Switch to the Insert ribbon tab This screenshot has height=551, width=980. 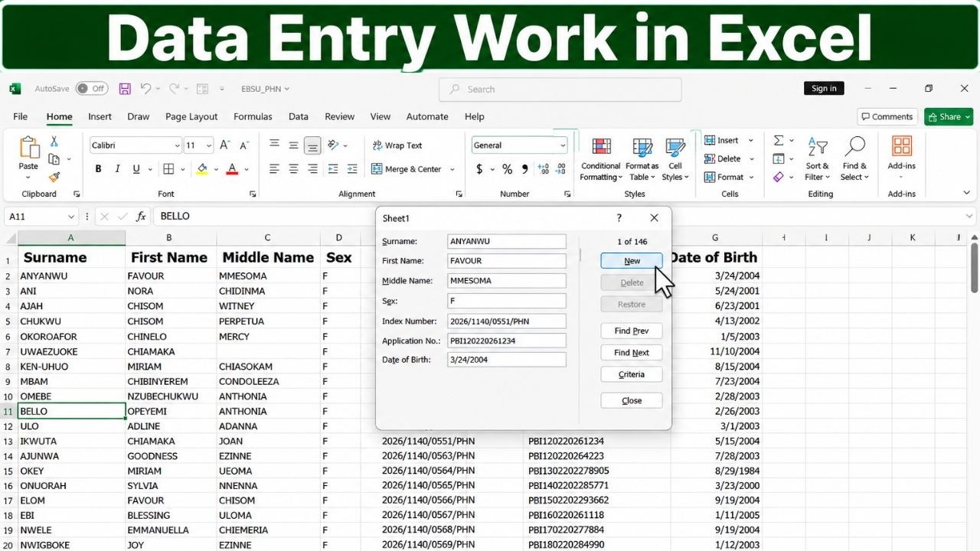pos(100,116)
